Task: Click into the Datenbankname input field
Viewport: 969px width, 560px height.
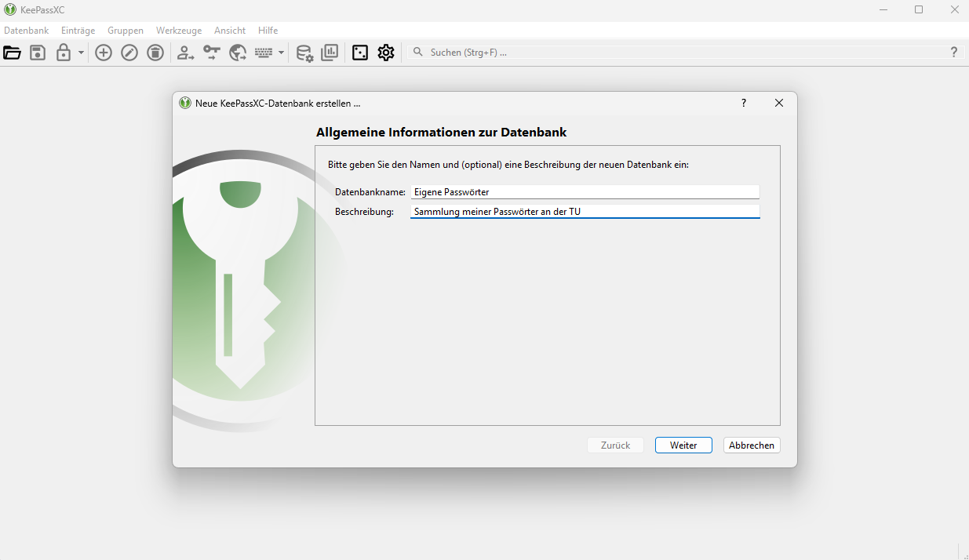Action: coord(585,192)
